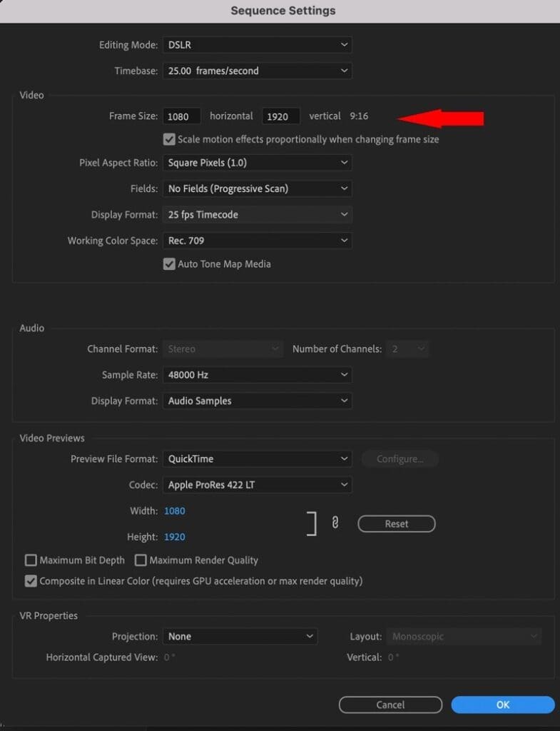Click the vertical frame size field 1920
This screenshot has width=560, height=731.
(281, 116)
